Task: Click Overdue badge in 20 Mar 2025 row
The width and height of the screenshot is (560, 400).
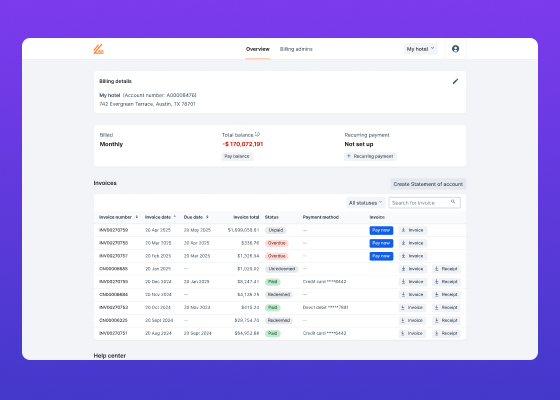Action: pyautogui.click(x=276, y=243)
